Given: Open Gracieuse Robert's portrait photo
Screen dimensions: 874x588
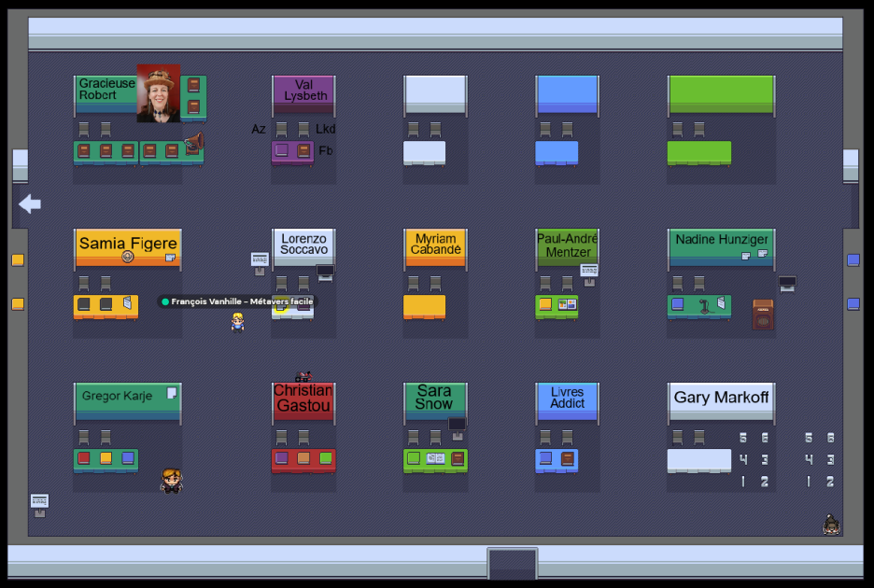Looking at the screenshot, I should click(159, 93).
